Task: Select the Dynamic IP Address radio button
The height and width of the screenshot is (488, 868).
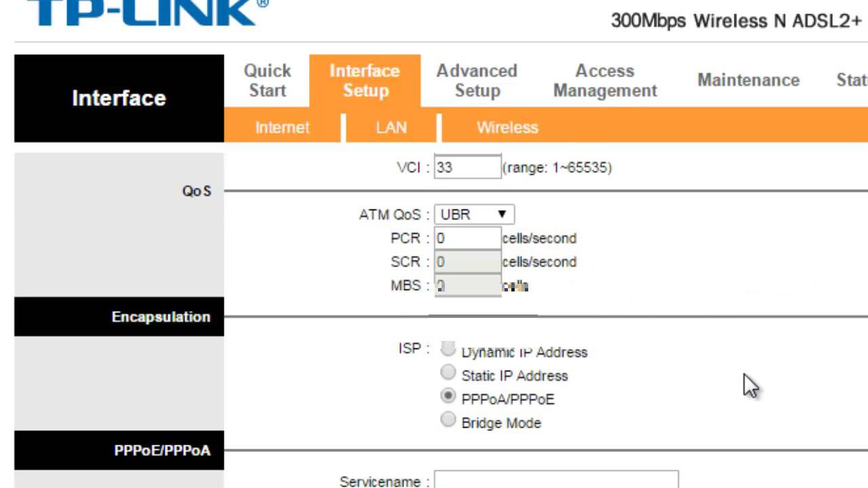Action: [x=448, y=350]
